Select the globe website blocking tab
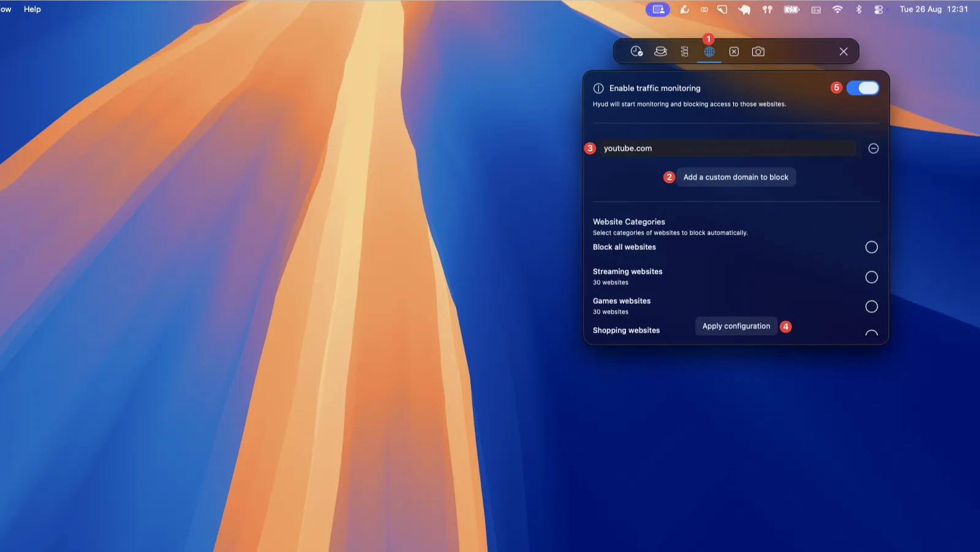The height and width of the screenshot is (552, 980). point(709,51)
